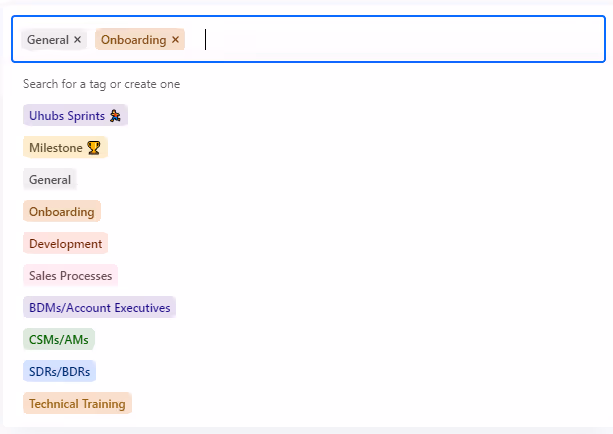Choose the Milestone trophy tag
This screenshot has height=434, width=613.
click(65, 147)
